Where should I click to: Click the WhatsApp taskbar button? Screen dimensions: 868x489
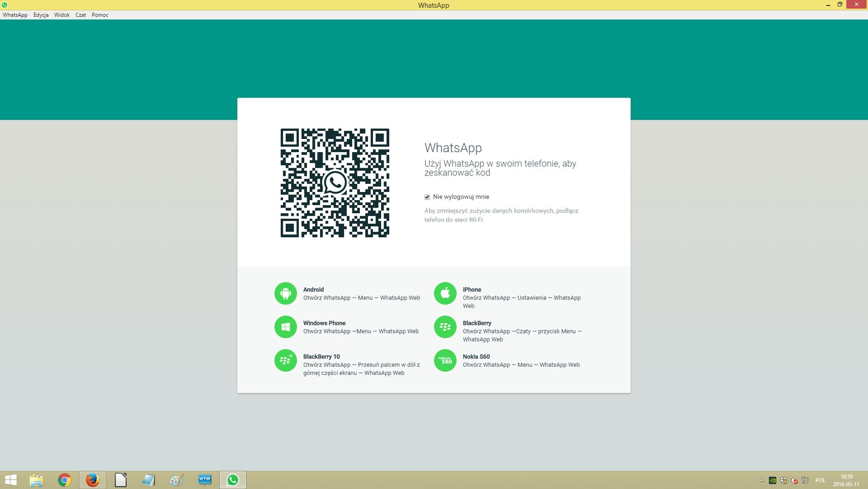point(233,480)
